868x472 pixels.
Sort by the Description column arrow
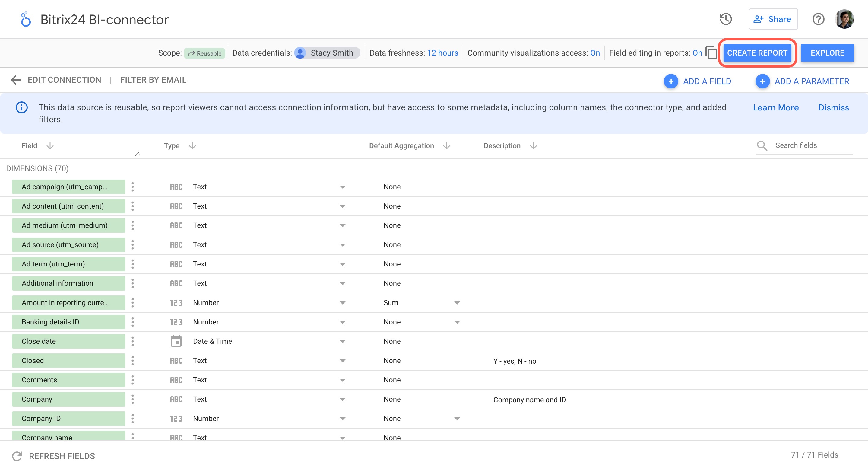click(x=534, y=146)
